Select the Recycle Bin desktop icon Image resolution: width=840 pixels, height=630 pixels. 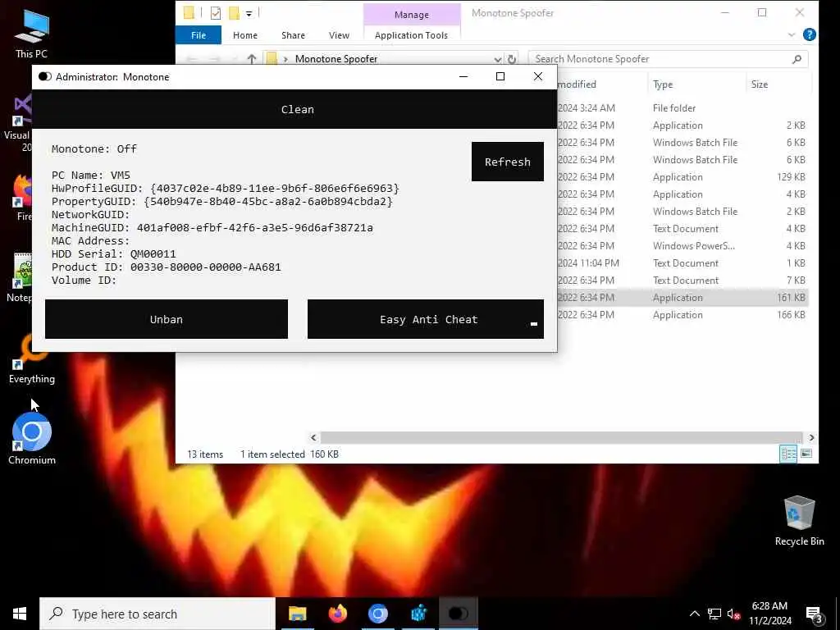(x=799, y=520)
